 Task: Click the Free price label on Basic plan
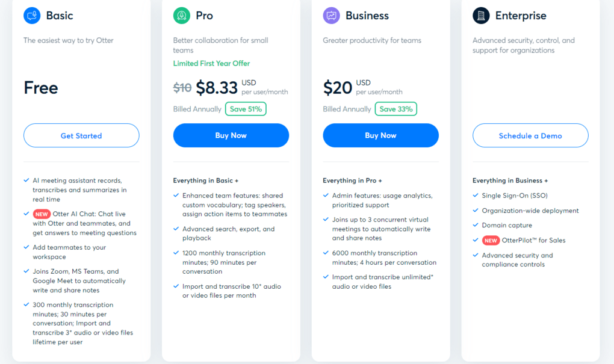40,88
